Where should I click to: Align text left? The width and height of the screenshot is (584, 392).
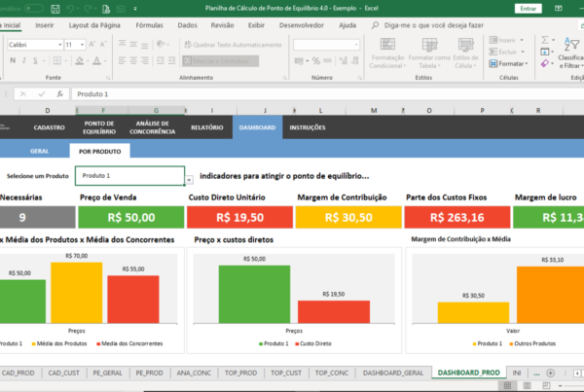[123, 60]
